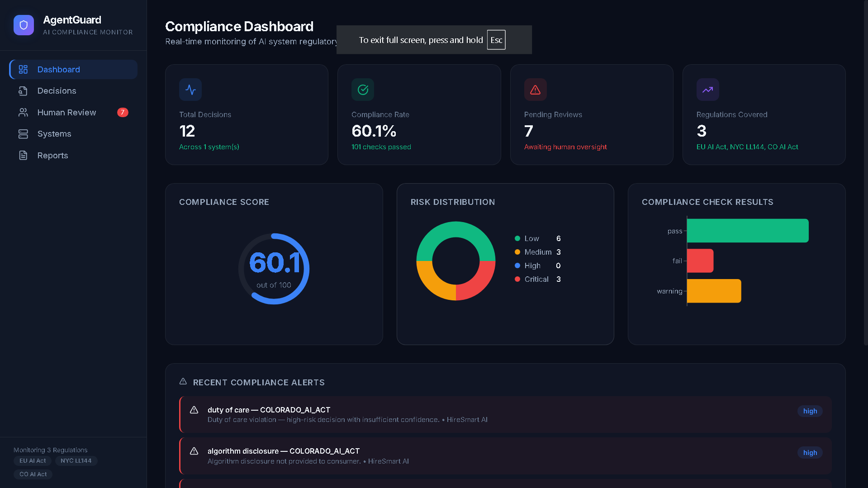
Task: Click the Reports file icon
Action: pos(23,156)
